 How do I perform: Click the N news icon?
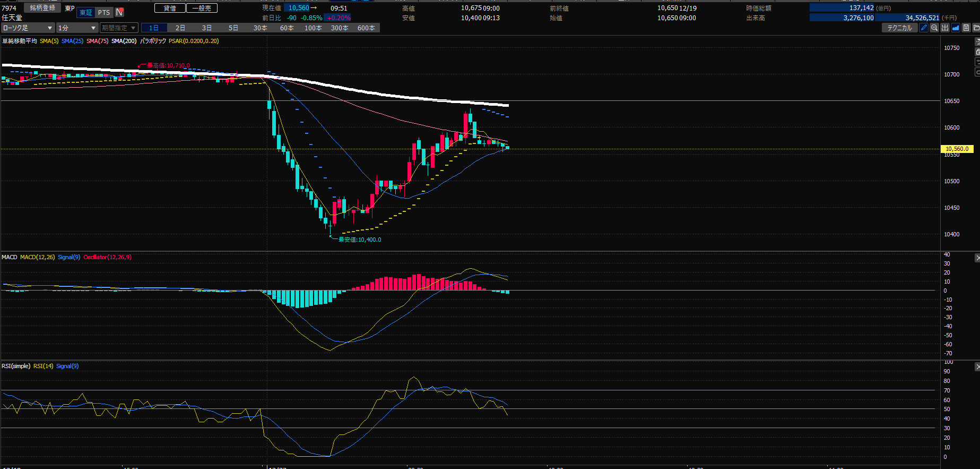(119, 12)
